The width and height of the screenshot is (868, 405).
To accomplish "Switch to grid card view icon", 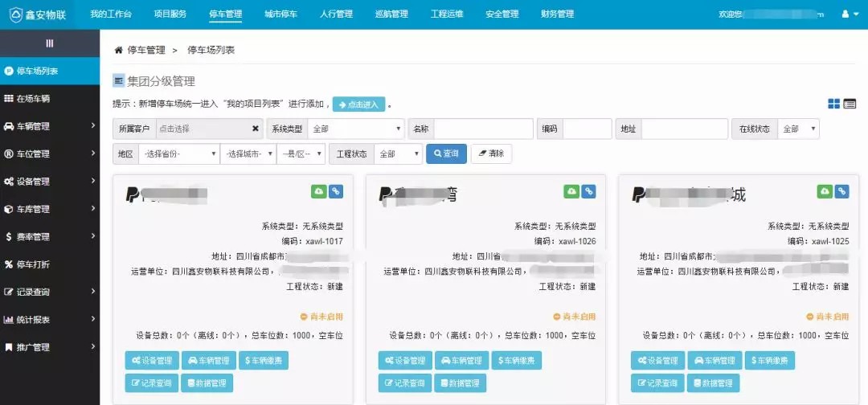I will (834, 104).
